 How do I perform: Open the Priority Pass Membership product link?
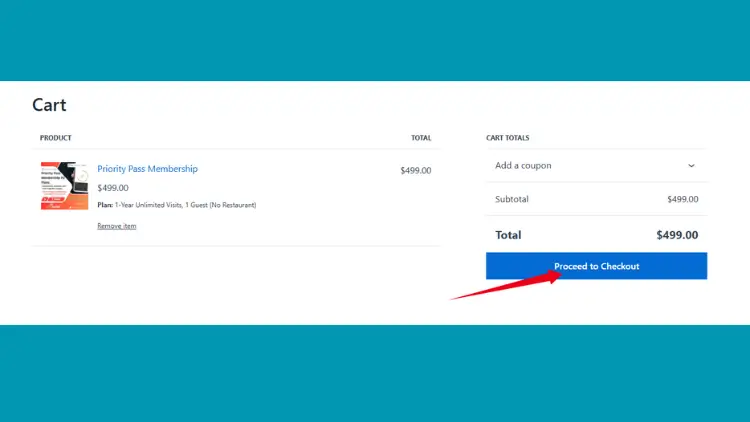(x=147, y=169)
